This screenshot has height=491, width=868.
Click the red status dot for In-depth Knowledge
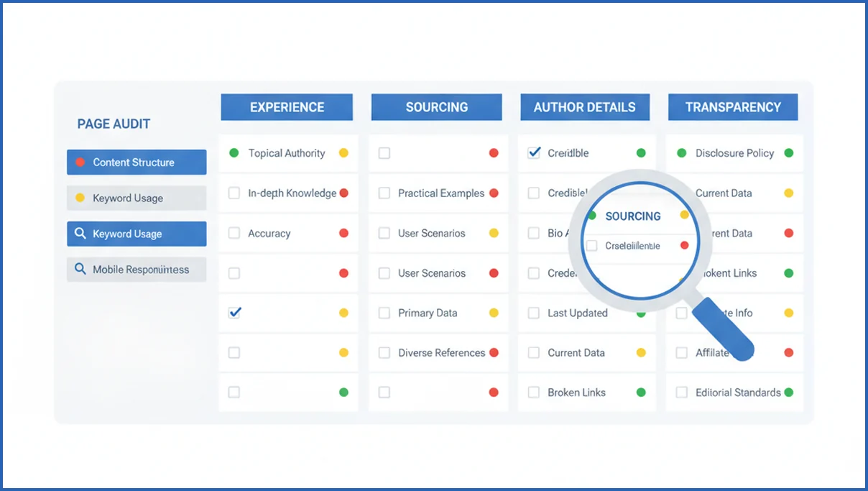click(x=343, y=193)
